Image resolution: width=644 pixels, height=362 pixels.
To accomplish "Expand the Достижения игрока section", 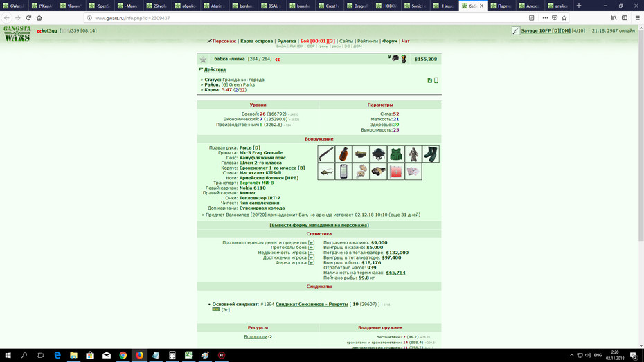I will point(312,257).
